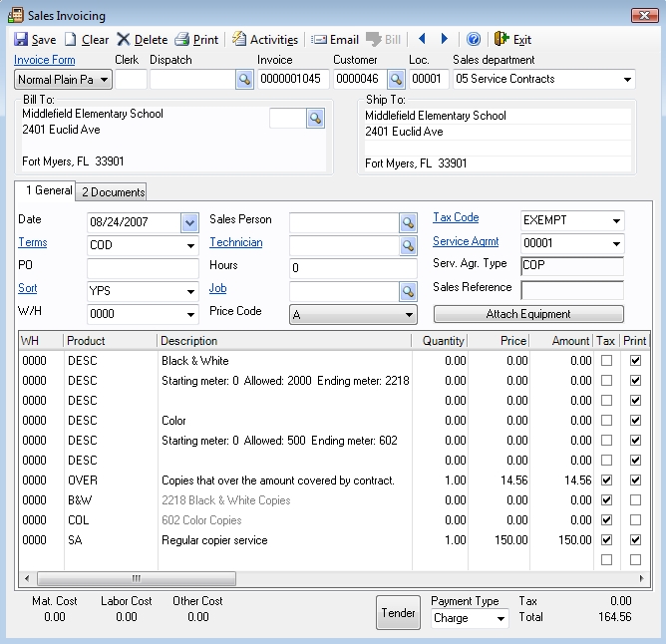Click the Sales Person lookup magnifier
The height and width of the screenshot is (644, 666).
408,222
